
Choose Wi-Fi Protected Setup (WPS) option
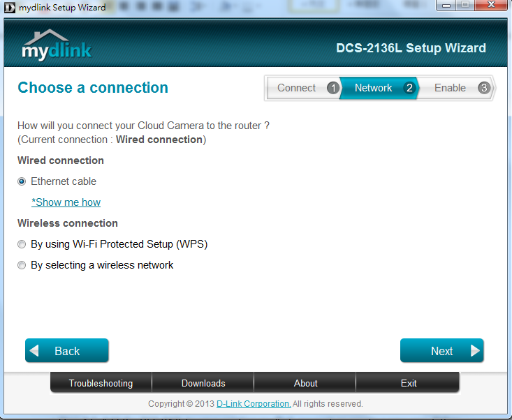tap(22, 244)
